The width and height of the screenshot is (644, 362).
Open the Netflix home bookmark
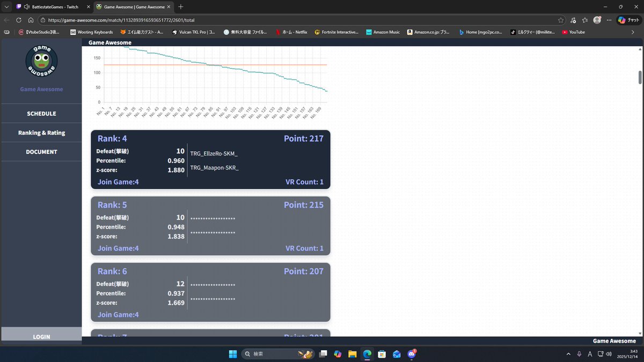[x=291, y=32]
